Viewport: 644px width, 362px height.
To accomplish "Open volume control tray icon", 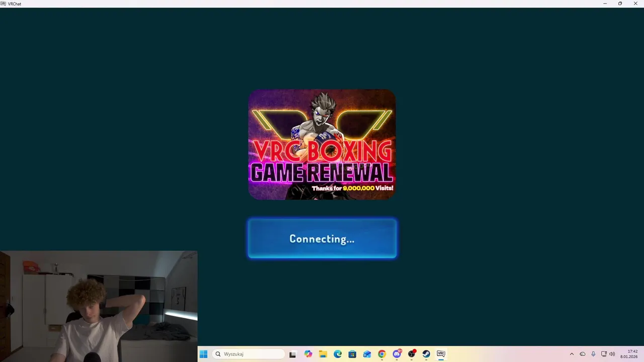I will click(612, 354).
